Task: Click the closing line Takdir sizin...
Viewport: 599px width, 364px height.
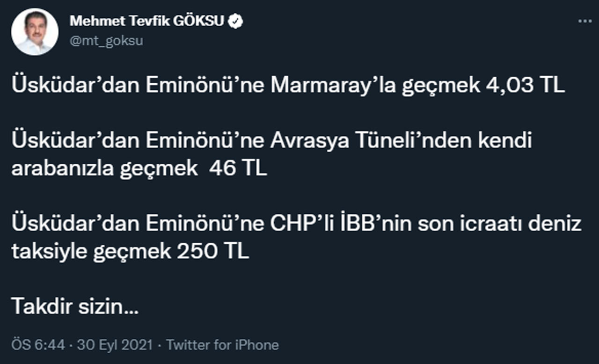Action: (74, 307)
